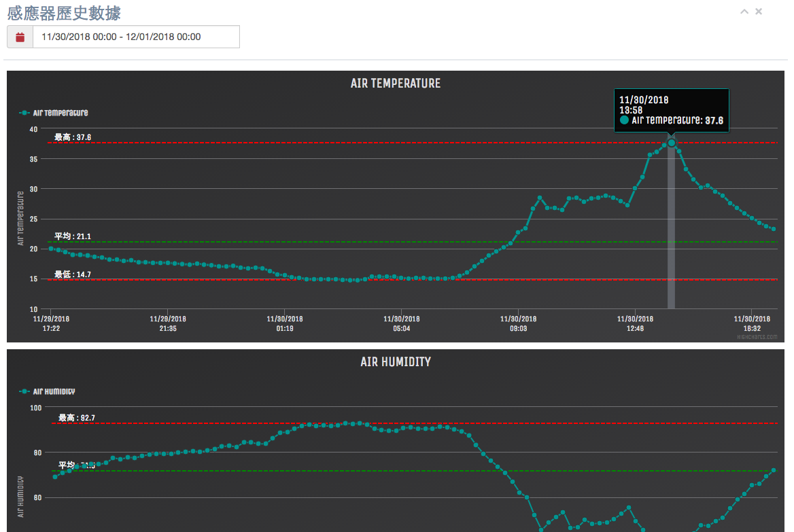This screenshot has height=532, width=794.
Task: Click the 最高 : 37.6 maximum line label
Action: click(x=73, y=137)
